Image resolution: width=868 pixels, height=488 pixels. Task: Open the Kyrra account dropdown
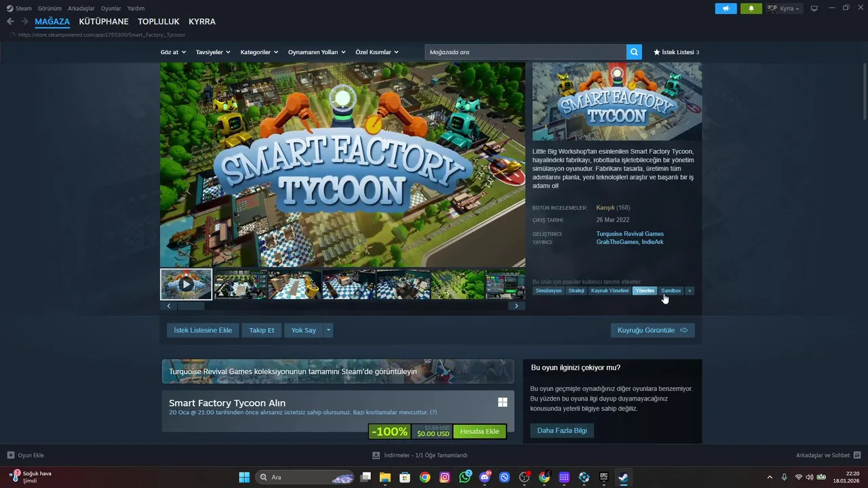[x=784, y=8]
